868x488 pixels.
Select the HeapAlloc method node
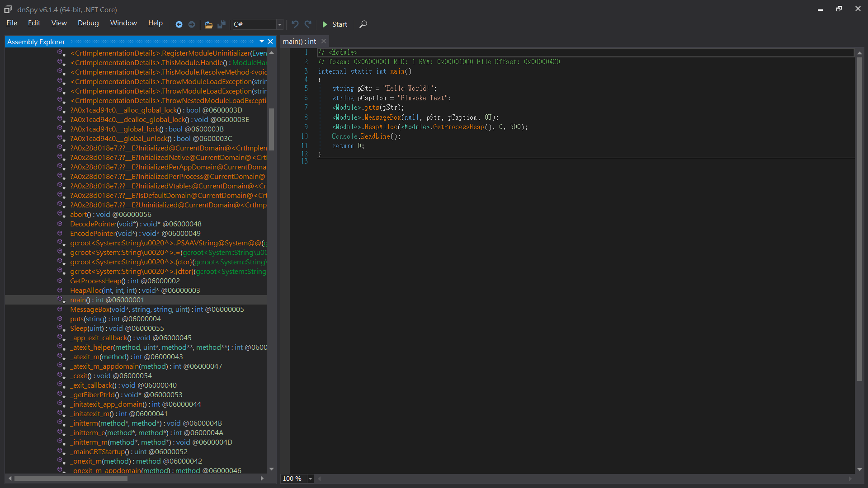(86, 291)
